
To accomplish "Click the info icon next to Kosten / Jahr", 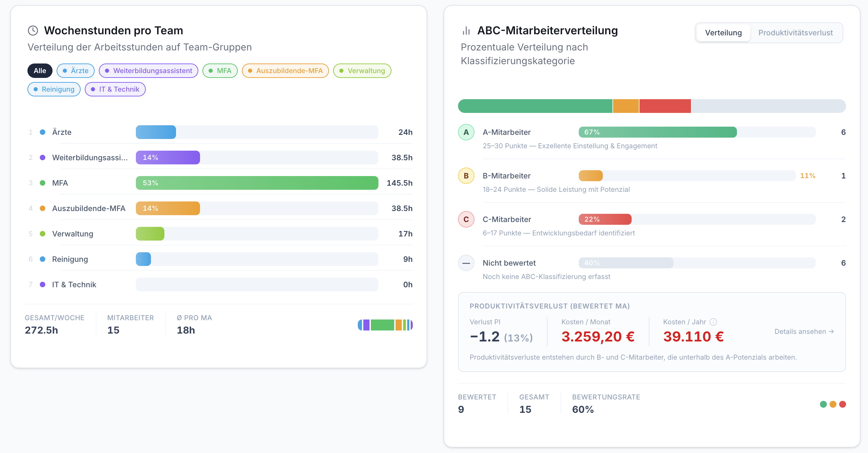I will (x=713, y=322).
